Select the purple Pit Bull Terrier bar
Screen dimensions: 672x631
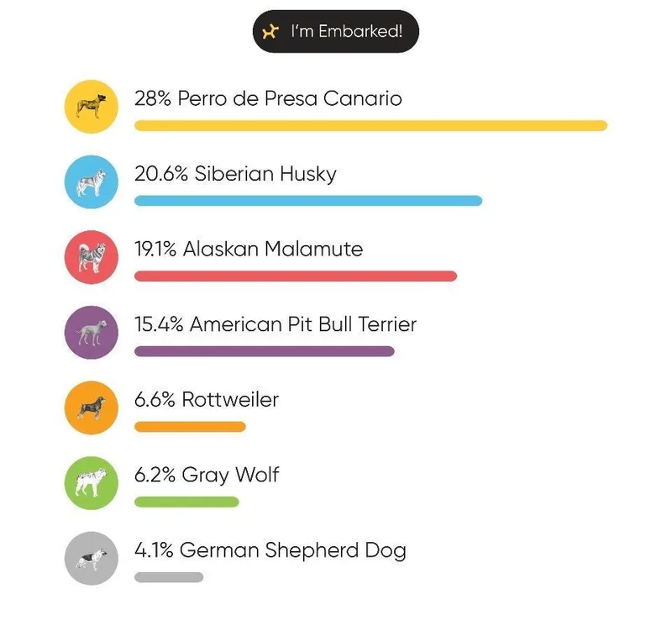[264, 351]
